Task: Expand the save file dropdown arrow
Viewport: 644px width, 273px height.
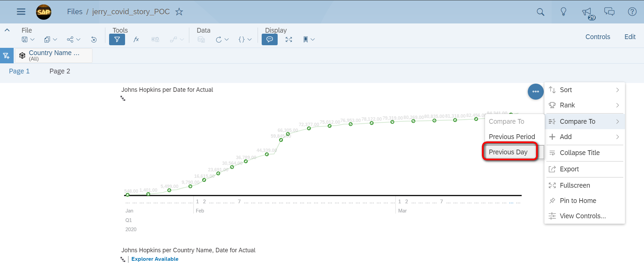Action: pyautogui.click(x=33, y=39)
